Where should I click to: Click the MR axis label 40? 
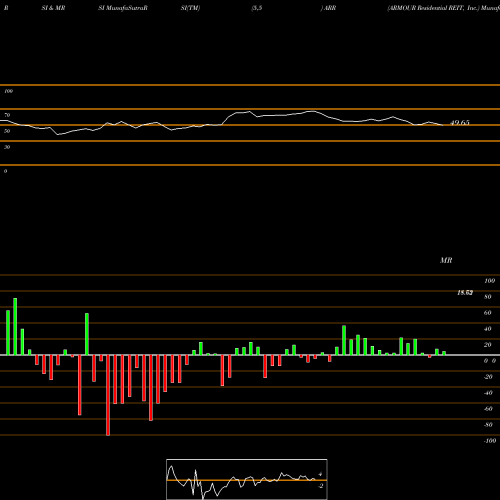pyautogui.click(x=488, y=329)
